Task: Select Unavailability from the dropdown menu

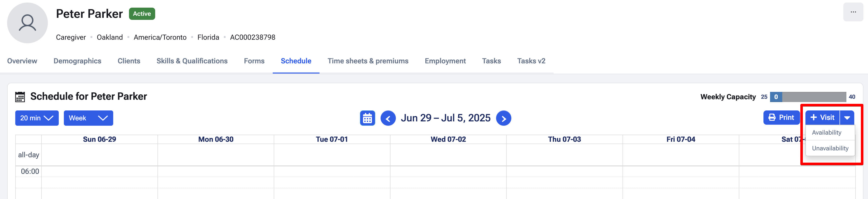Action: pyautogui.click(x=830, y=148)
